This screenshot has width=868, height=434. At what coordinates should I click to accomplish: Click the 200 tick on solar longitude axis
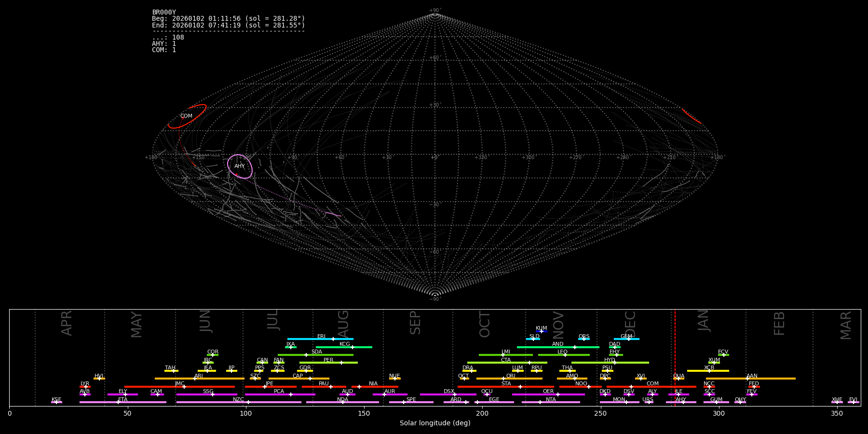pos(482,413)
